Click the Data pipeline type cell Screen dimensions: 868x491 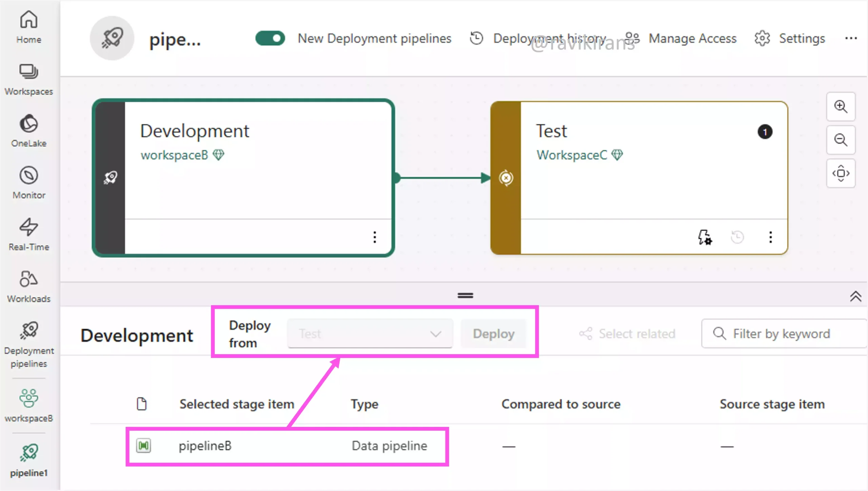[x=389, y=446]
